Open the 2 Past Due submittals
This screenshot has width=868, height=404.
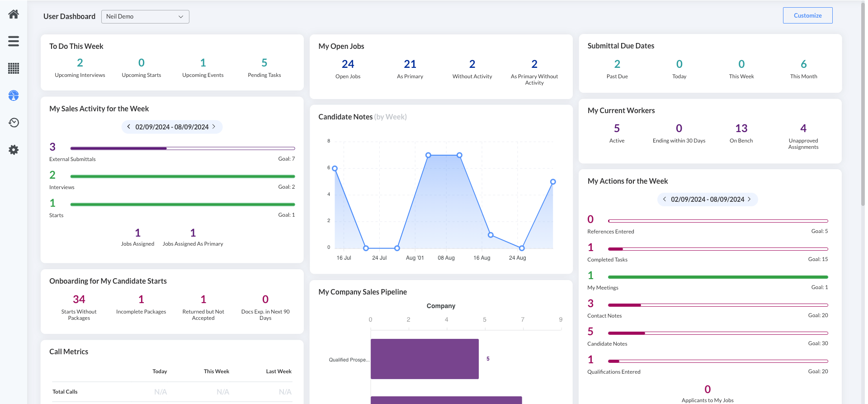617,64
